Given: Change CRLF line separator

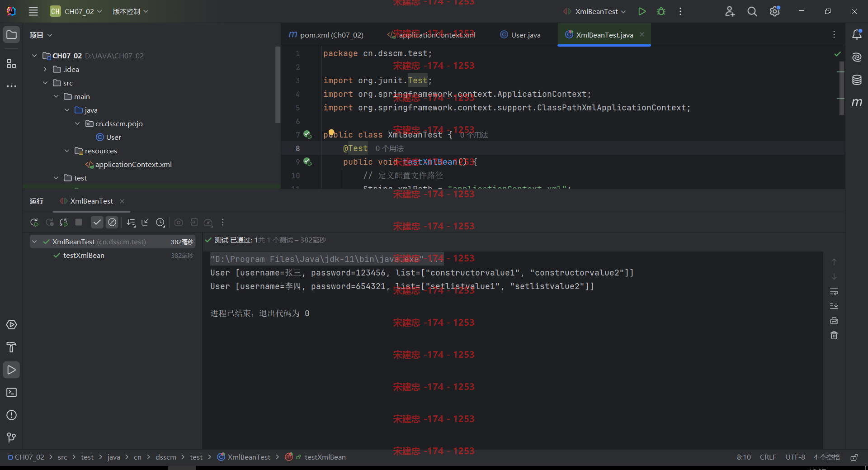Looking at the screenshot, I should click(768, 457).
